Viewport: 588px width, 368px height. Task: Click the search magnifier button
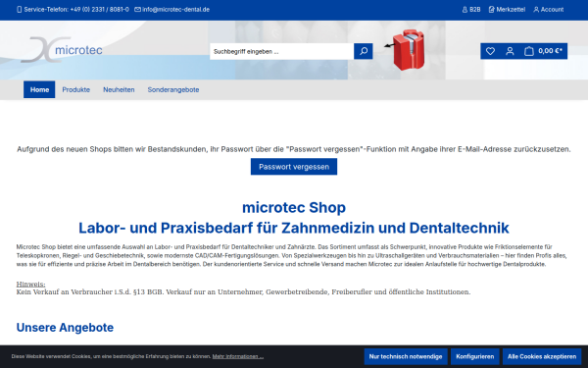pos(363,51)
